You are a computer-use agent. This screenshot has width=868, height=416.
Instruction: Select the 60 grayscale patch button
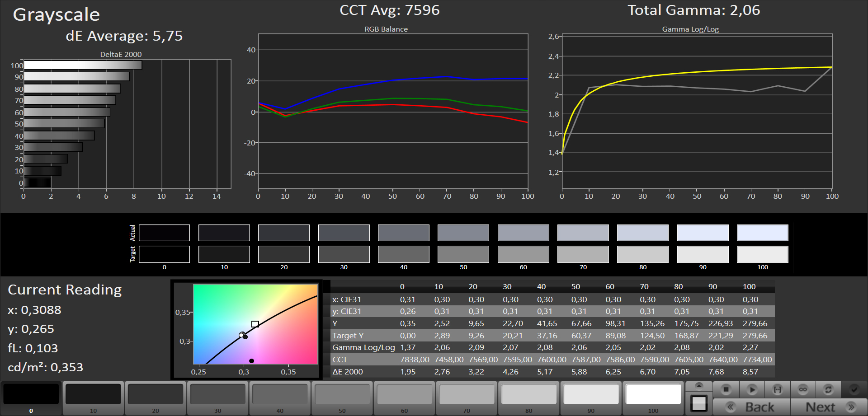[404, 398]
